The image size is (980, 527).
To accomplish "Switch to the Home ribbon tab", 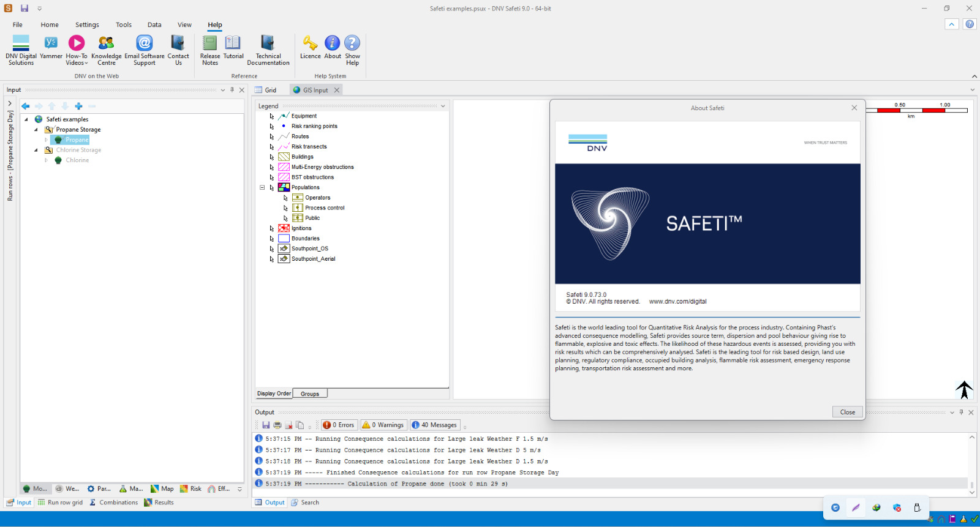I will (x=50, y=24).
